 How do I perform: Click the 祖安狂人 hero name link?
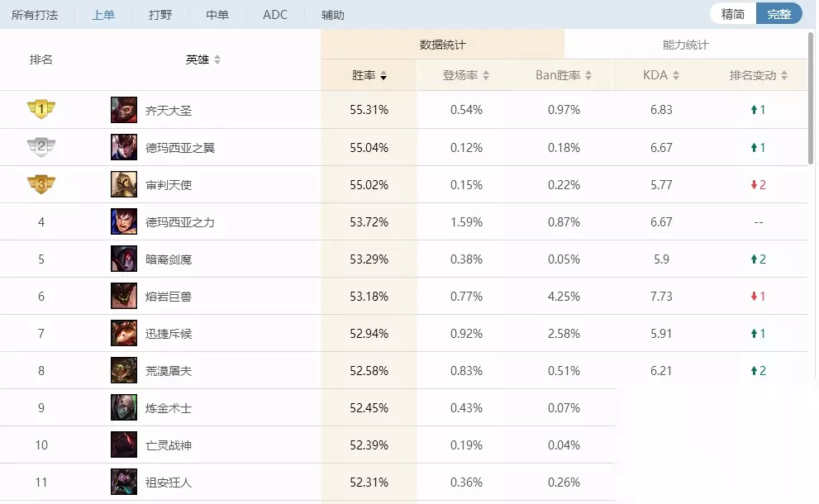click(x=169, y=483)
